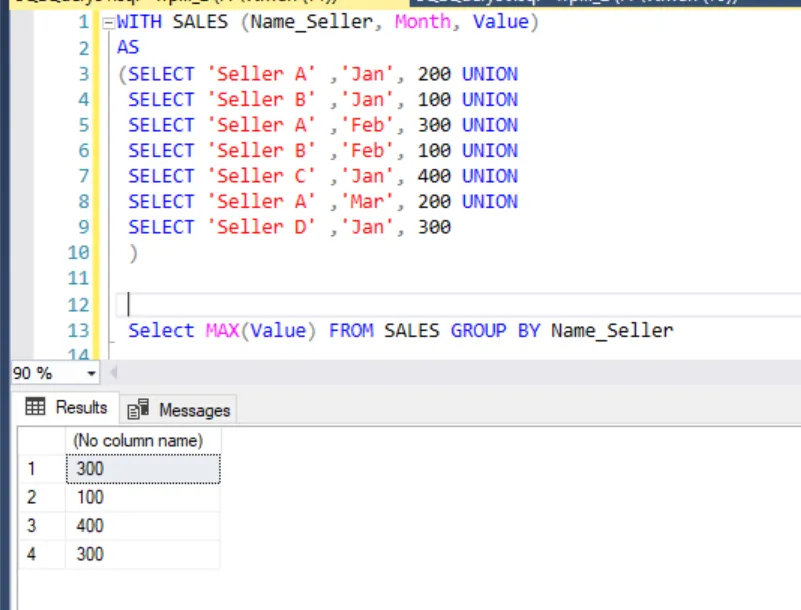This screenshot has width=801, height=610.
Task: Click line number 10 in the margin
Action: pyautogui.click(x=78, y=252)
